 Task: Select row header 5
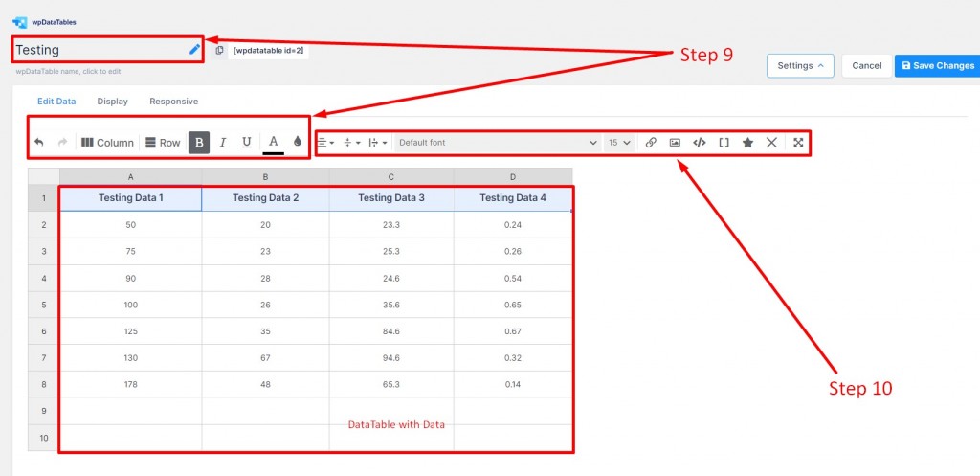pos(44,305)
